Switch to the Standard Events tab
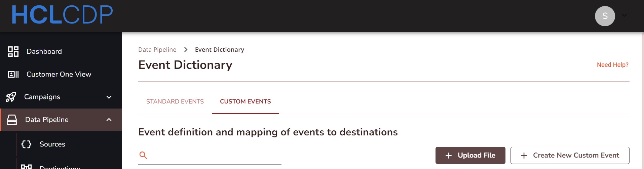This screenshot has height=169, width=644. [x=175, y=101]
